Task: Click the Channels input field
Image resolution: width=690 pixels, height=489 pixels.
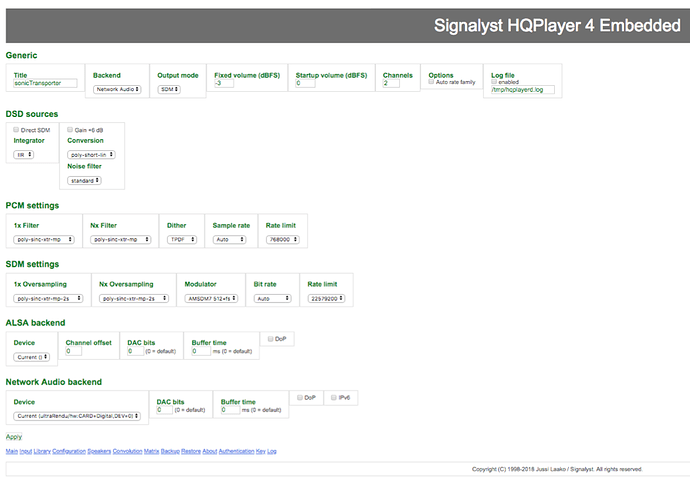Action: [x=391, y=83]
